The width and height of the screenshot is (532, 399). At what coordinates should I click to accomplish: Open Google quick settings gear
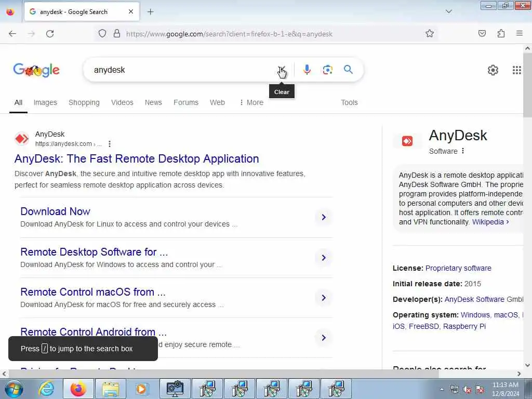[493, 70]
